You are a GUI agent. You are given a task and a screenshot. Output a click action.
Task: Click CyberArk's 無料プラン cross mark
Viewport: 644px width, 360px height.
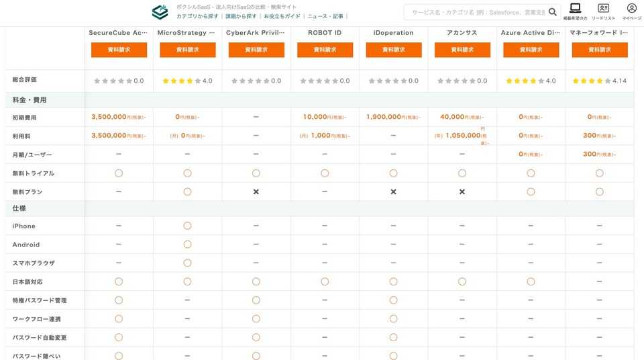tap(256, 191)
